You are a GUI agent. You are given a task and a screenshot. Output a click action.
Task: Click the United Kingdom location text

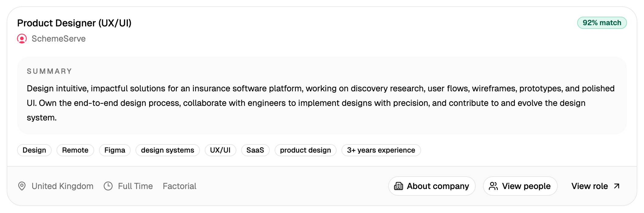pos(63,186)
